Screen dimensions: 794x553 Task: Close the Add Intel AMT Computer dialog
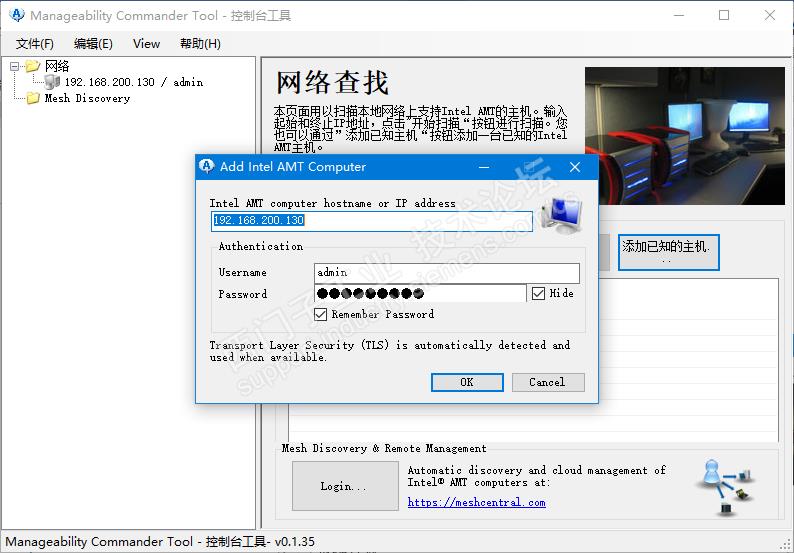coord(575,167)
